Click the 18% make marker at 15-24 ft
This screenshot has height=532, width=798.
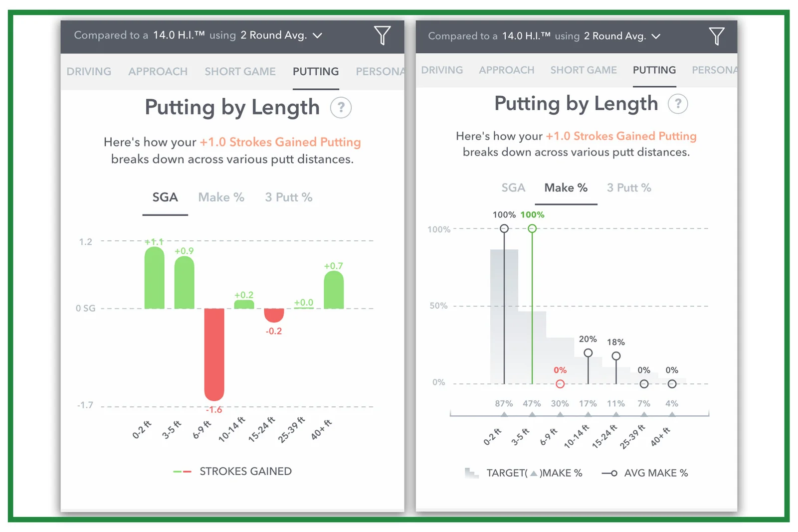click(x=616, y=356)
